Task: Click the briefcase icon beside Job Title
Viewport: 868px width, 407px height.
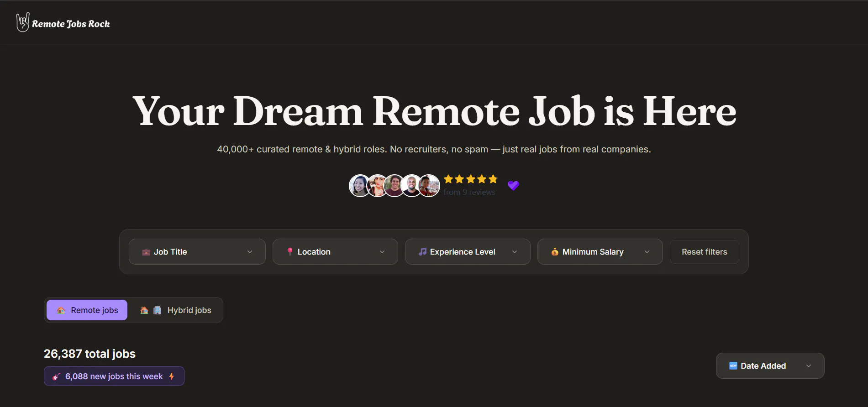Action: [146, 252]
